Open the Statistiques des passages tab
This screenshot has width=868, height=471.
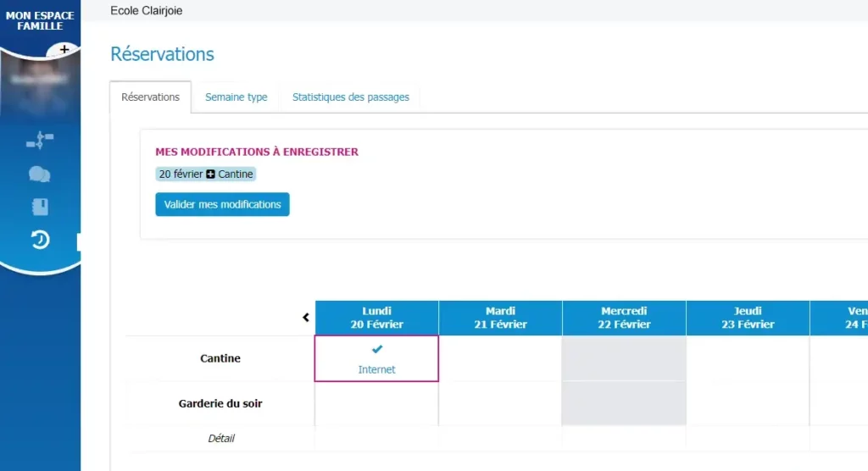pos(350,97)
